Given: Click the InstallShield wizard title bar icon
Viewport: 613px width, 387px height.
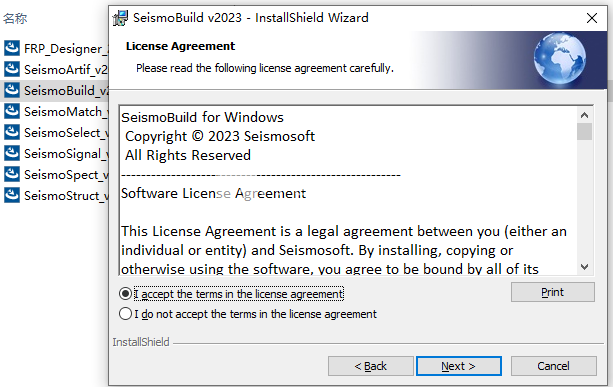Looking at the screenshot, I should tap(120, 18).
